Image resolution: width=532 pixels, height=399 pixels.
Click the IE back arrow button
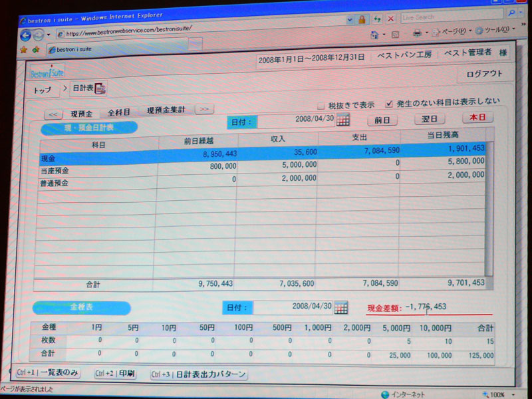pos(25,35)
